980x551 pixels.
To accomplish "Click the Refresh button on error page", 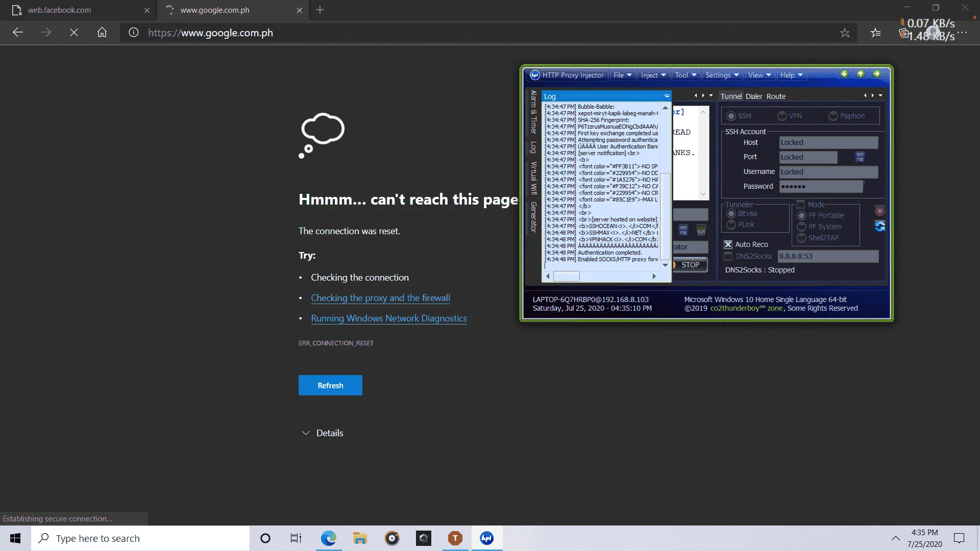I will 330,385.
